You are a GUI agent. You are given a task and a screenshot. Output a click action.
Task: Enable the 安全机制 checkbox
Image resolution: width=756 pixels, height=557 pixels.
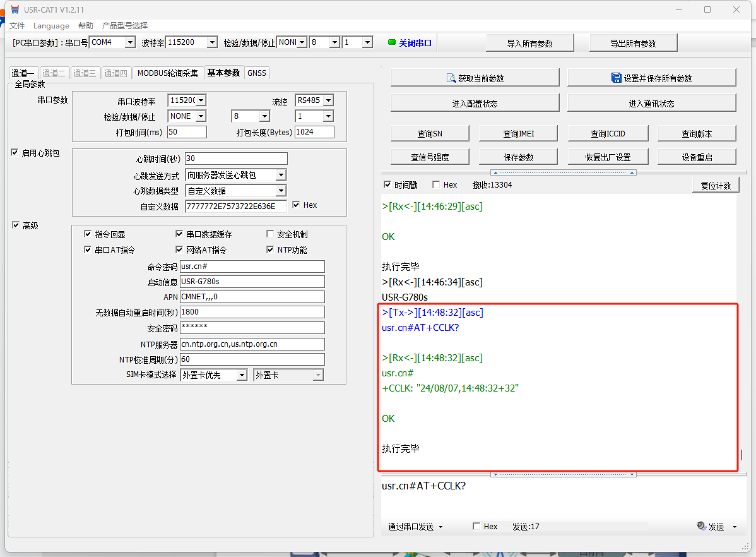pyautogui.click(x=270, y=234)
